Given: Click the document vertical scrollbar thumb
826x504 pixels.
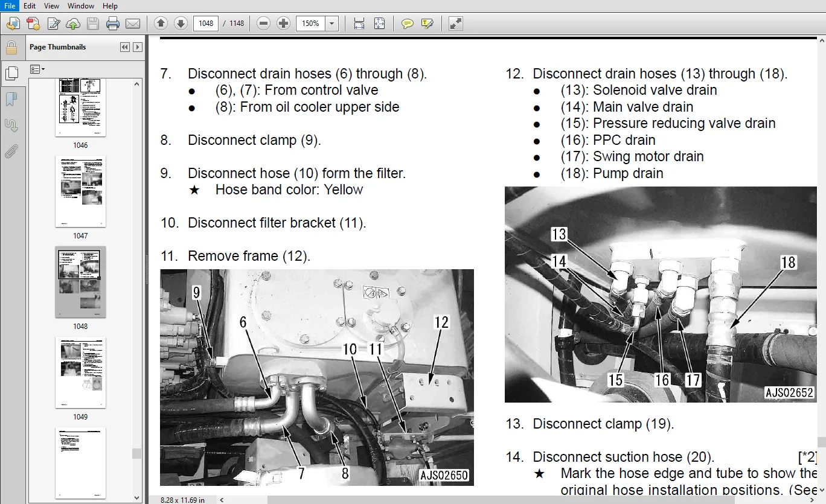Looking at the screenshot, I should 822,442.
